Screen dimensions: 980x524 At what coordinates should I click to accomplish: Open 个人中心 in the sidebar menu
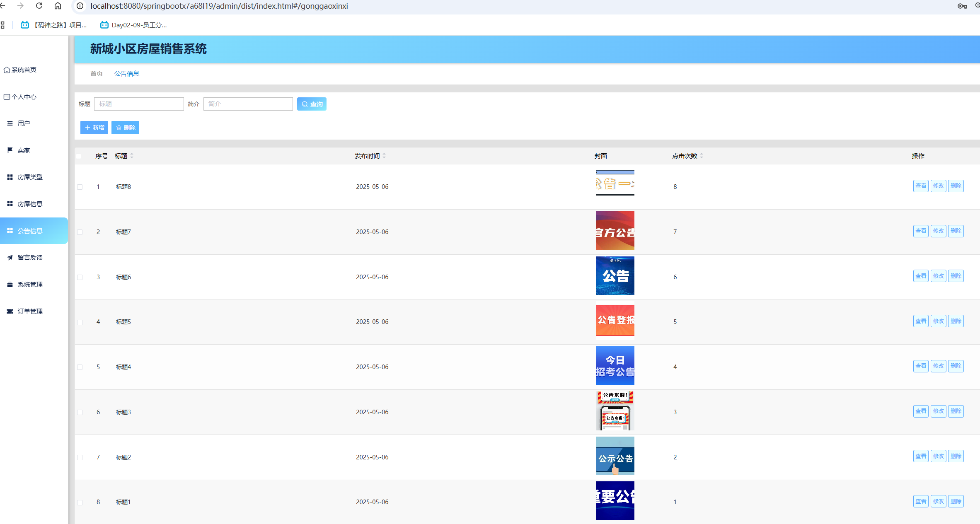[24, 97]
